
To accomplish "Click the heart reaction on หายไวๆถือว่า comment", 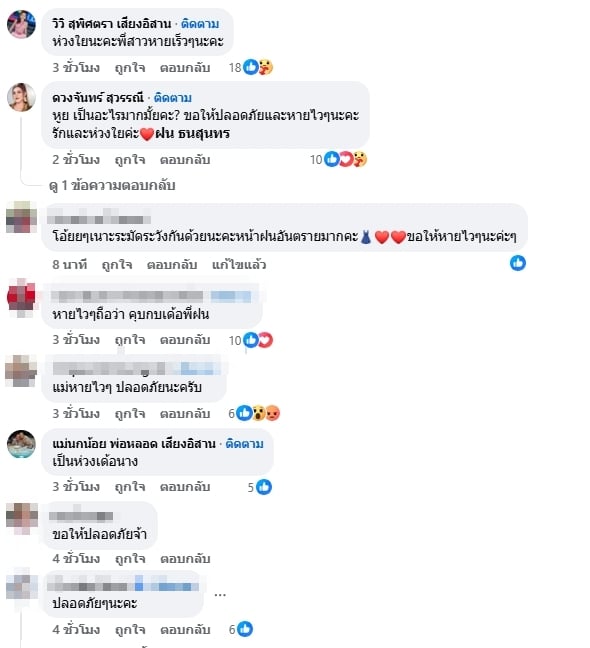I will coord(266,340).
